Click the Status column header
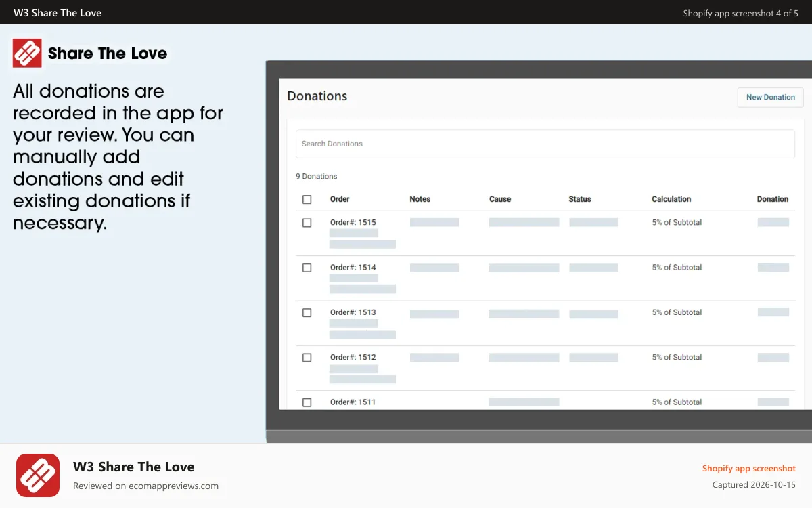Viewport: 812px width, 508px height. pyautogui.click(x=580, y=199)
